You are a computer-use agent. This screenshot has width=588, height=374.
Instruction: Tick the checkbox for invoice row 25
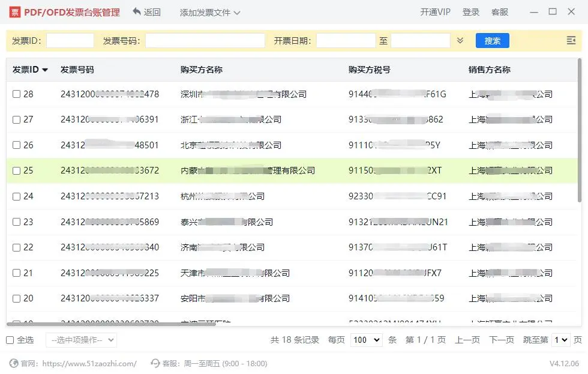click(x=17, y=170)
